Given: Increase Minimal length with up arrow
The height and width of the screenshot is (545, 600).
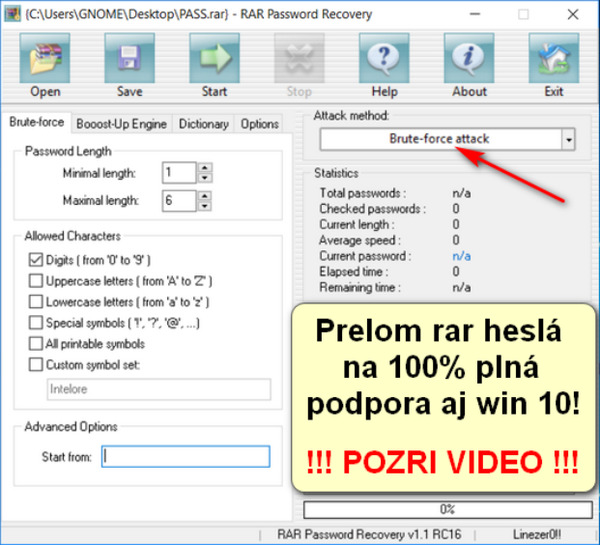Looking at the screenshot, I should click(205, 168).
